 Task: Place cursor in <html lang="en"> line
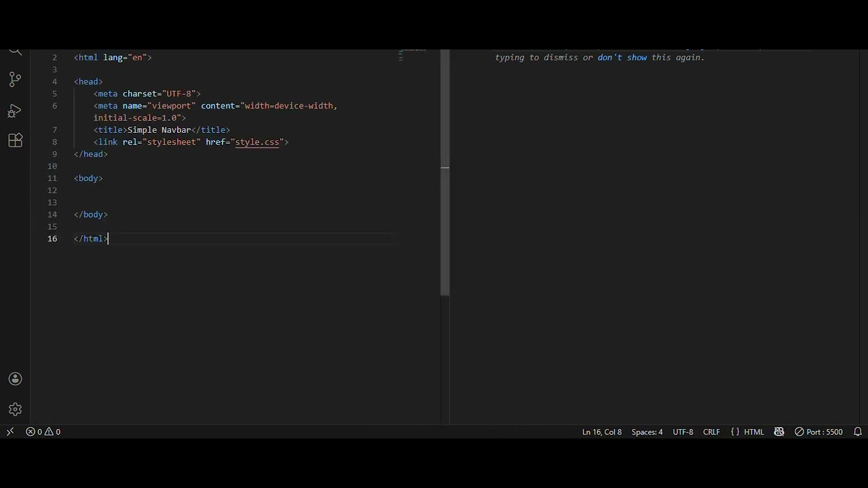pos(113,58)
